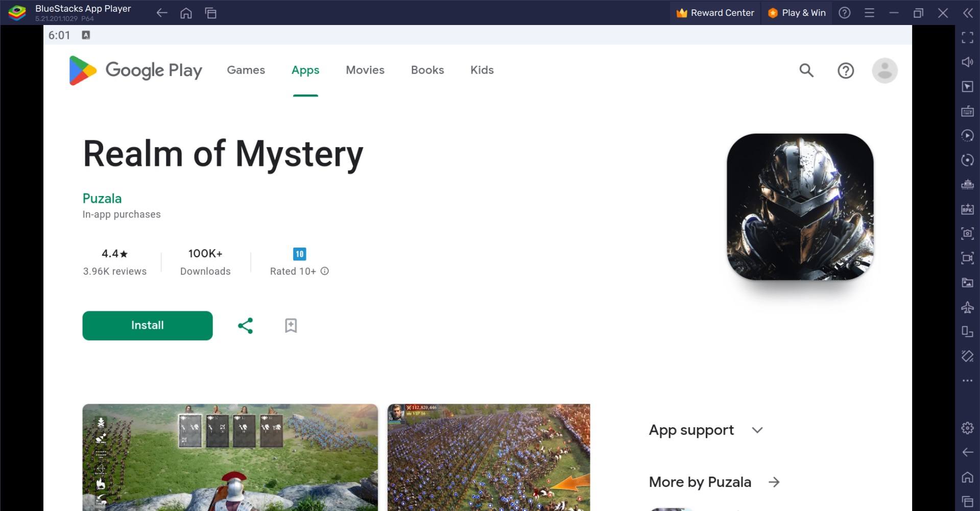Click the eco mode eraser icon in sidebar

tap(967, 356)
